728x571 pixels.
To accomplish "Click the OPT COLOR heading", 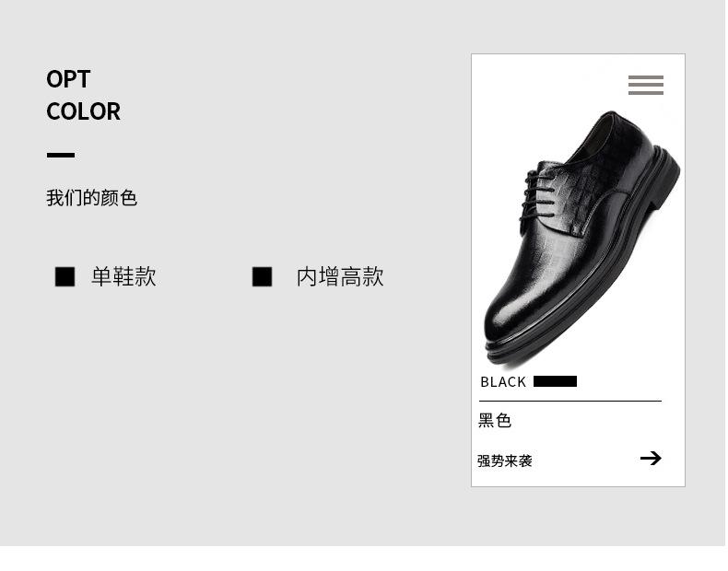I will click(83, 95).
